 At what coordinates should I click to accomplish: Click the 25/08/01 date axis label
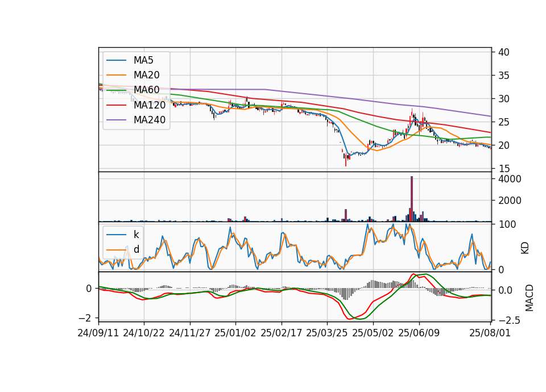tap(490, 333)
